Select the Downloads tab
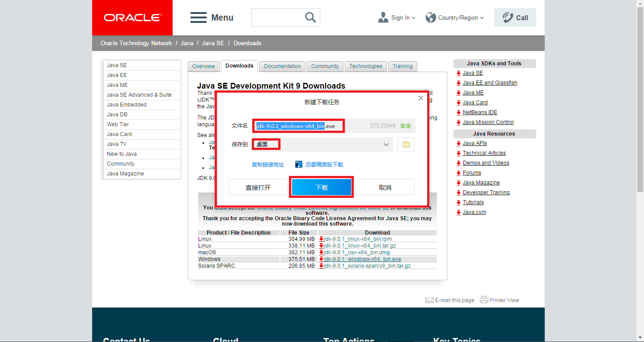Viewport: 644px width, 342px height. (239, 66)
